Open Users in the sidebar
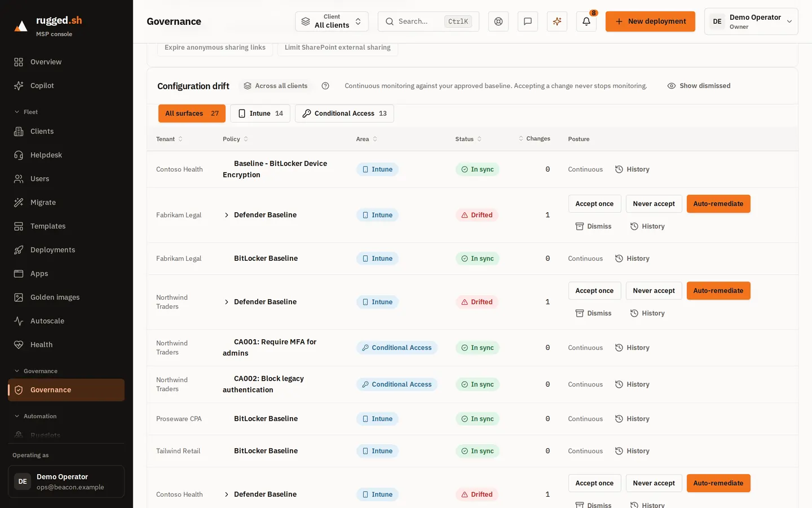The height and width of the screenshot is (508, 812). click(66, 179)
